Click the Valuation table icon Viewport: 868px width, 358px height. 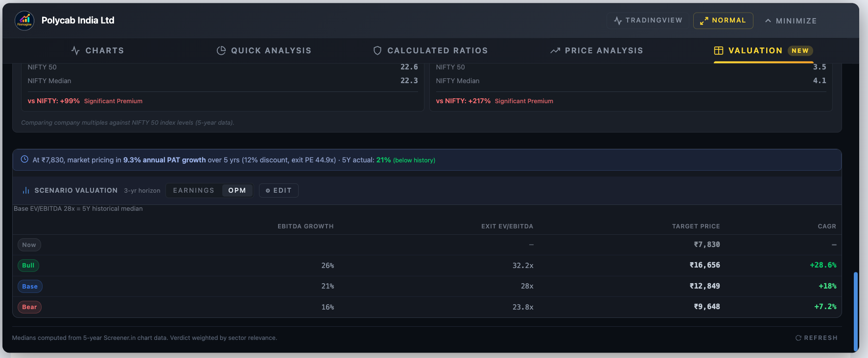[x=719, y=50]
